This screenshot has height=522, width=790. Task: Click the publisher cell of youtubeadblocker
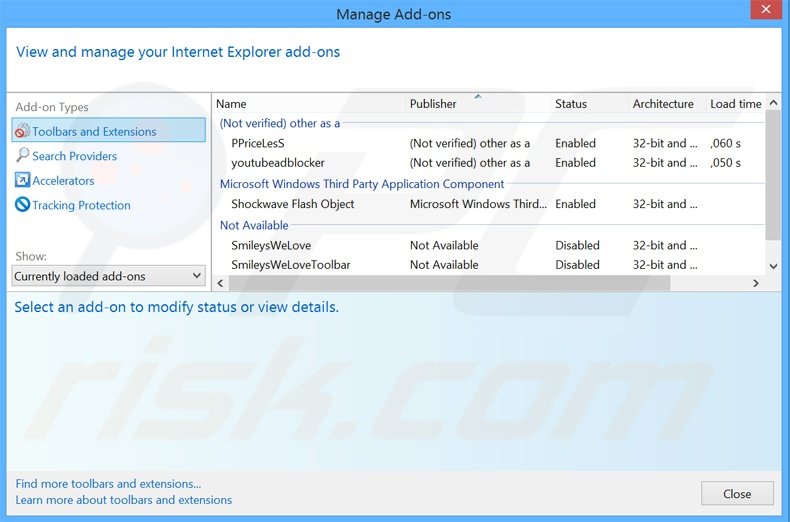pyautogui.click(x=470, y=163)
